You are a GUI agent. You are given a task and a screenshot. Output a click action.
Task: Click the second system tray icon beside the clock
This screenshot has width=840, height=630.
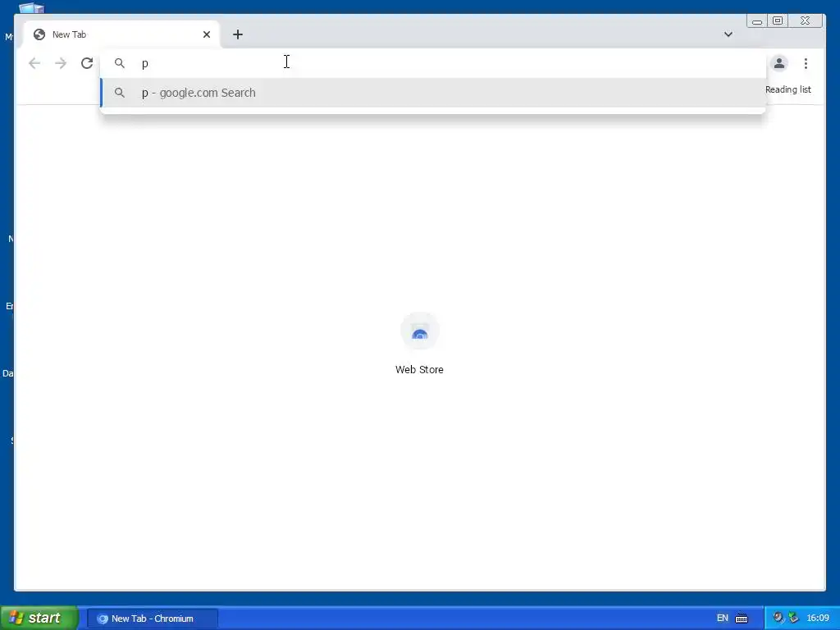click(x=793, y=618)
